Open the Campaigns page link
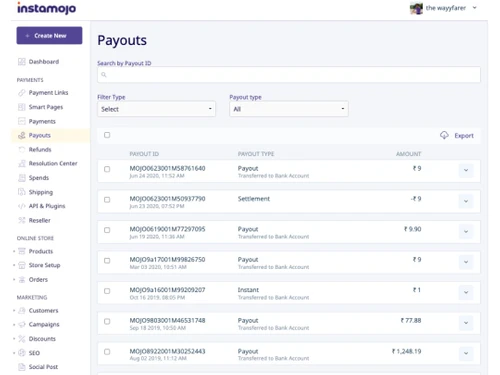 click(44, 325)
